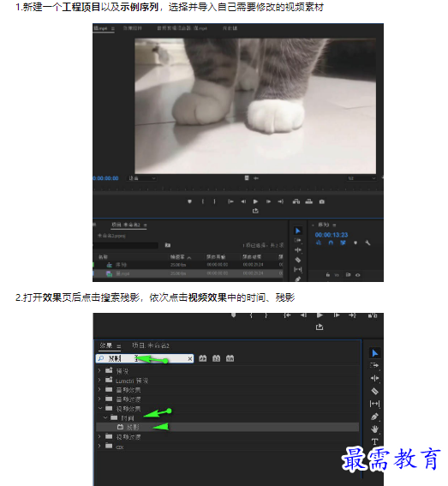Expand the Lumetri 预设 folder
The width and height of the screenshot is (448, 486).
point(99,380)
